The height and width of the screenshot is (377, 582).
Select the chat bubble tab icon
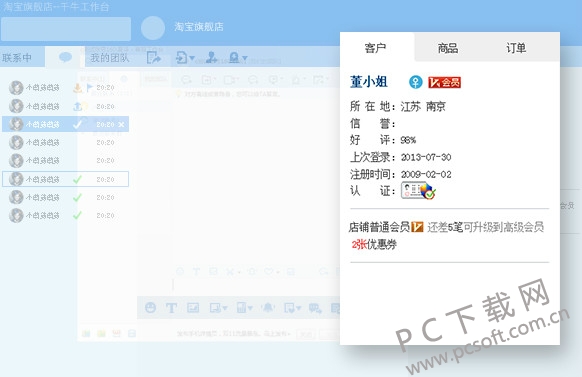click(65, 57)
